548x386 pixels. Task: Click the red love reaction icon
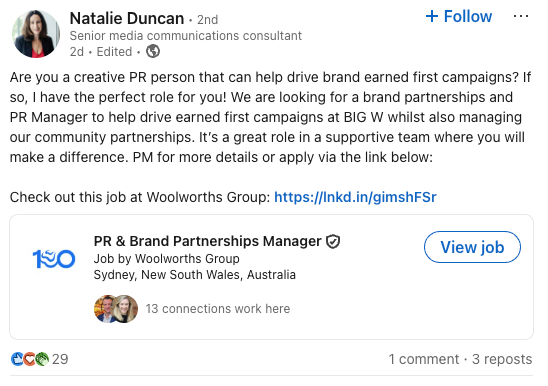[29, 359]
